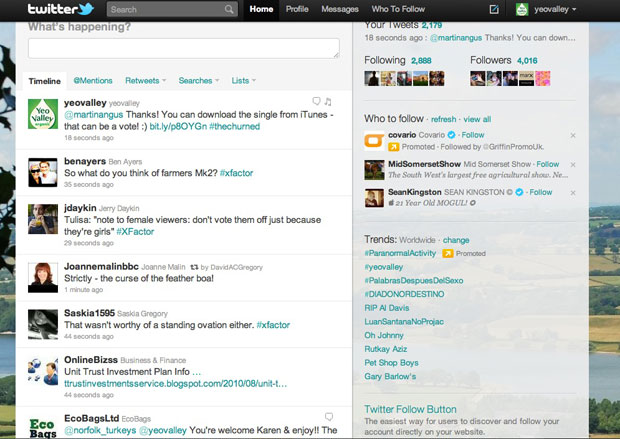Screen dimensions: 620x439
Task: Follow MidSomersetShow
Action: pyautogui.click(x=548, y=164)
